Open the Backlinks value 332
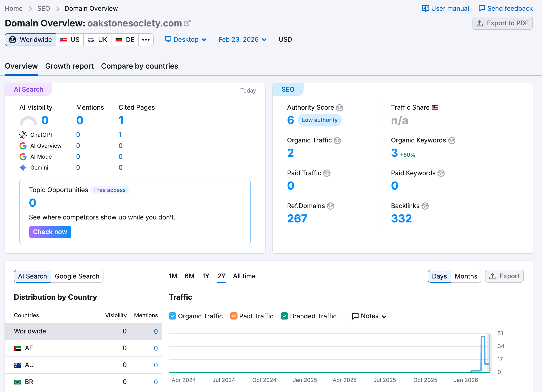542x392 pixels. tap(401, 219)
